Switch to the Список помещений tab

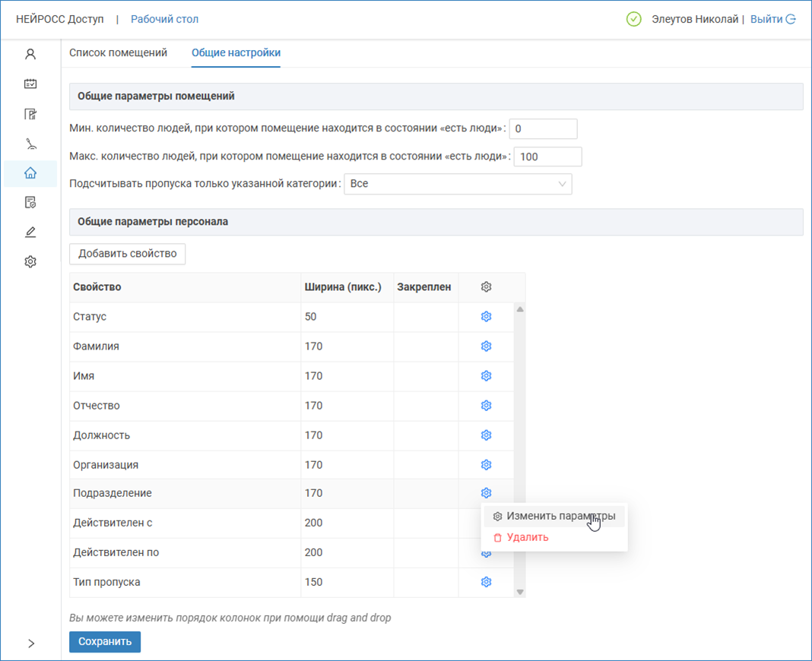pyautogui.click(x=118, y=53)
